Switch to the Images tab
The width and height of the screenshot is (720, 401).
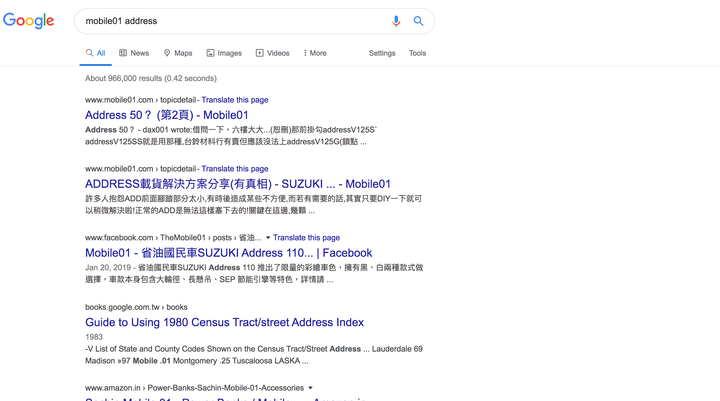[x=224, y=53]
